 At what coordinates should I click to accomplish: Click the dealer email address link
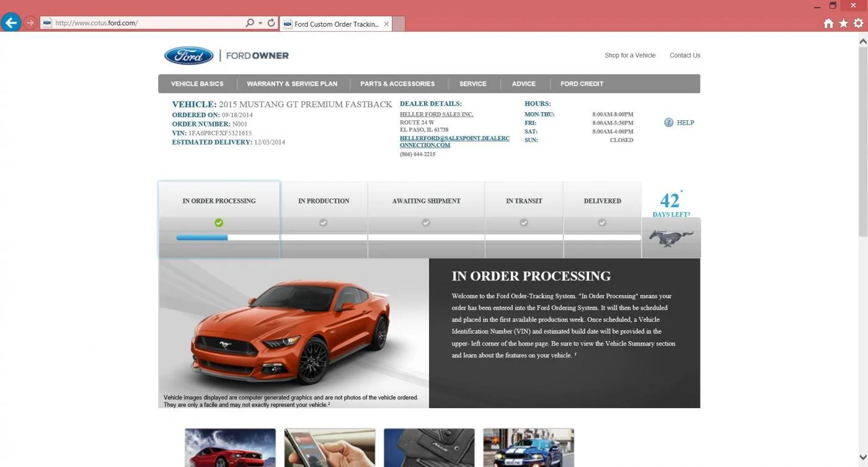454,141
